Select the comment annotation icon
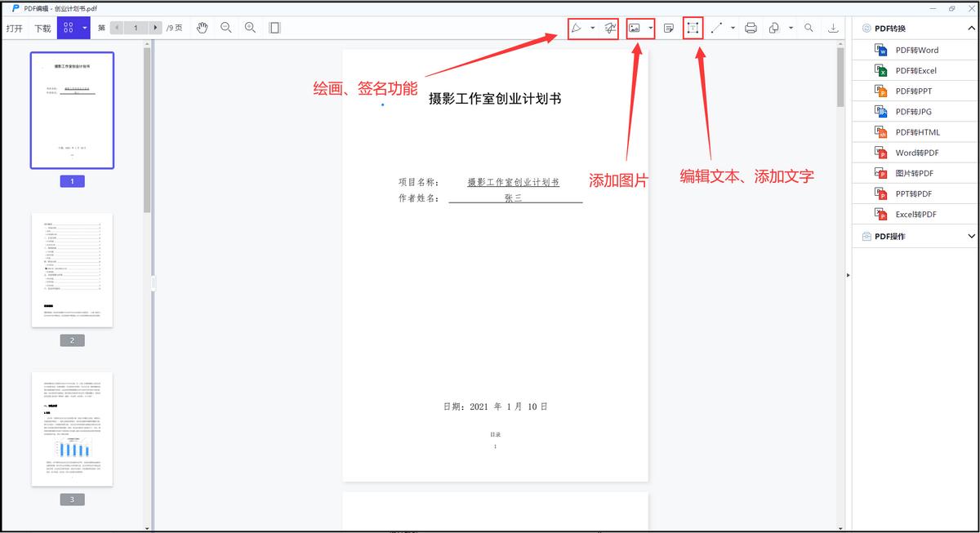This screenshot has width=980, height=533. tap(667, 28)
